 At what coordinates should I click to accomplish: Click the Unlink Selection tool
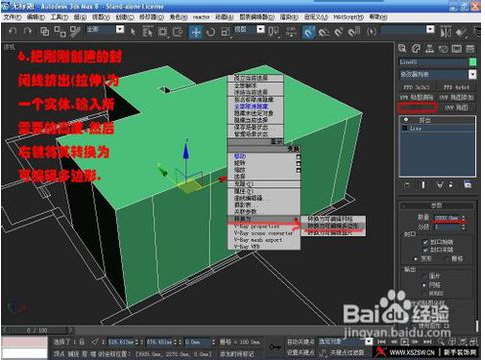tap(60, 31)
